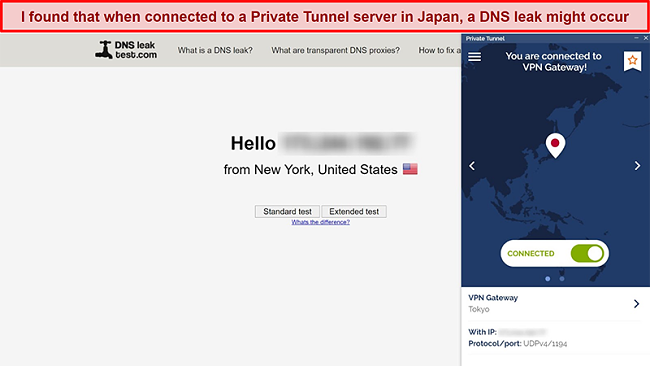The image size is (650, 366).
Task: Open the 'Whats the difference?' link
Action: (320, 222)
